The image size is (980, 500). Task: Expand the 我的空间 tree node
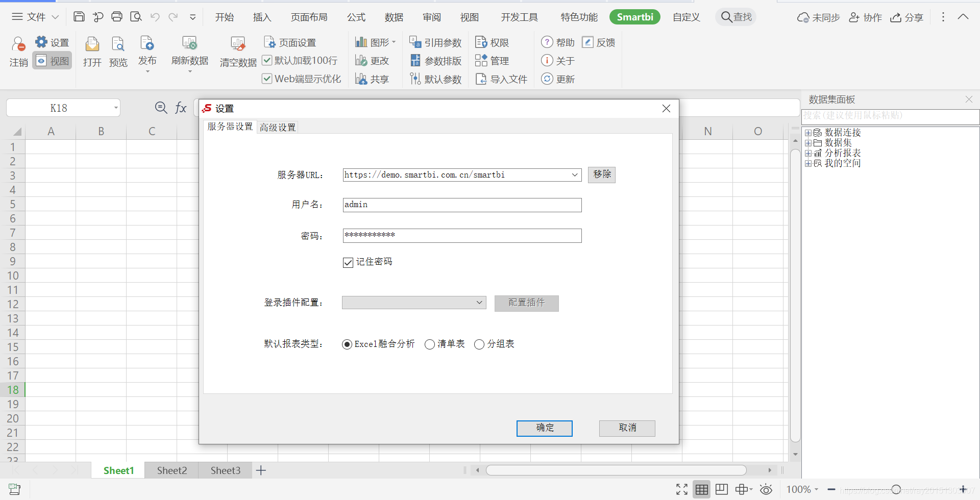808,163
